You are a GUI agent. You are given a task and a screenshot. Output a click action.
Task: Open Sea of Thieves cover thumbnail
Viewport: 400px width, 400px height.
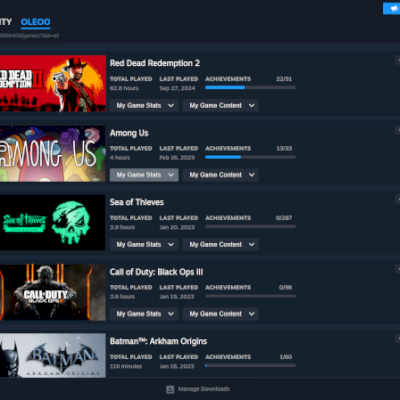tap(53, 222)
